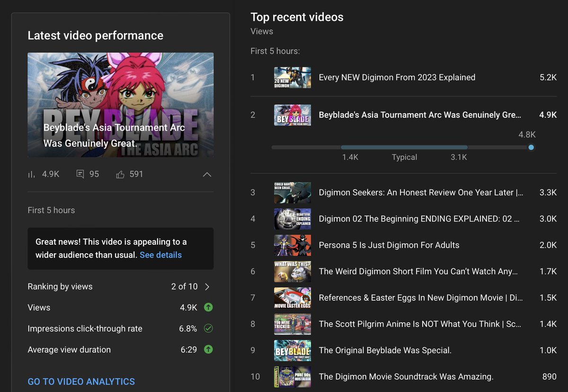
Task: Open the See details link
Action: [160, 255]
